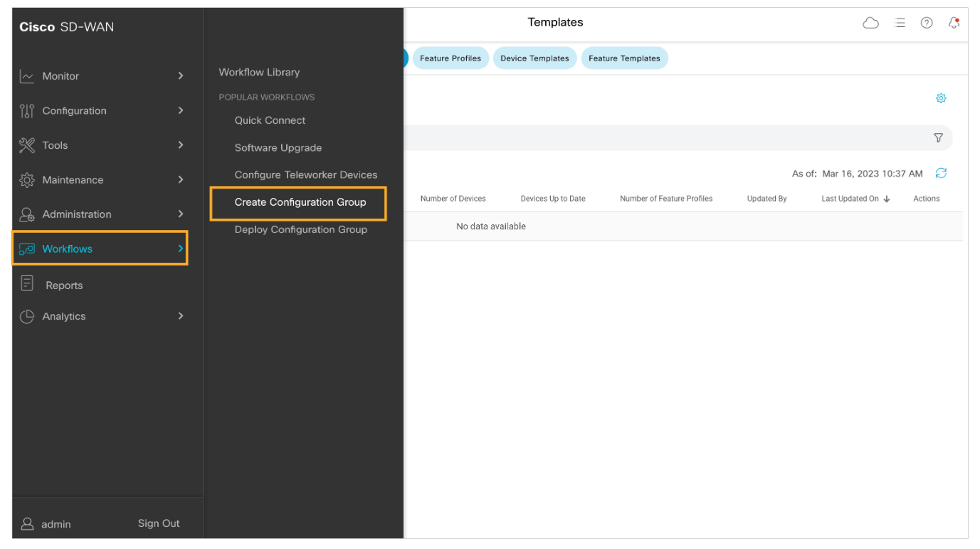This screenshot has height=549, width=980.
Task: Select Create Configuration Group workflow
Action: (300, 202)
